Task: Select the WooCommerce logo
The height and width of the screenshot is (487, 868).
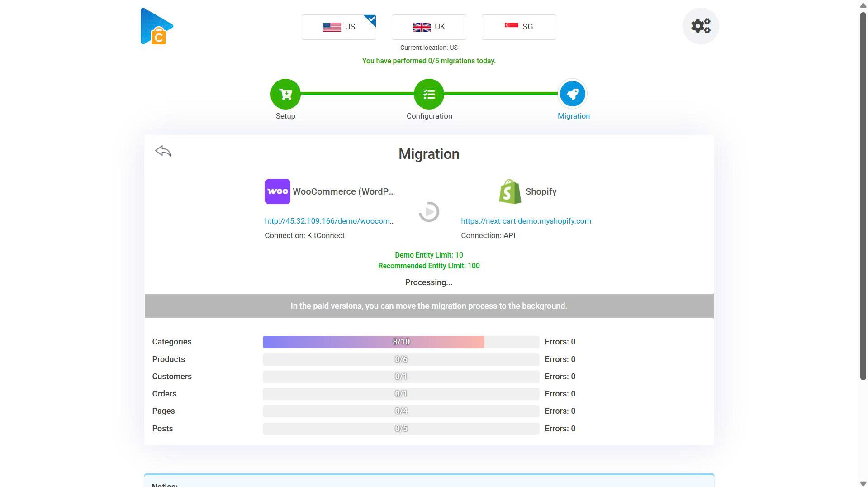Action: tap(277, 191)
